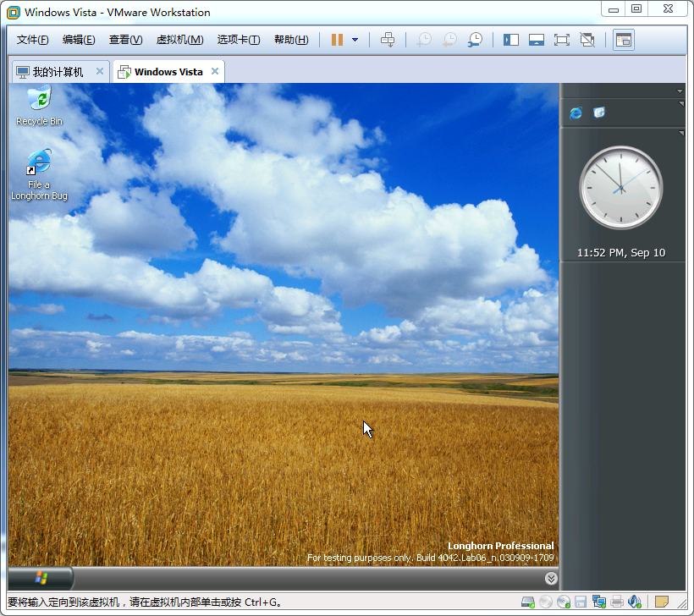Close the 我的计算机 tab

pos(100,71)
